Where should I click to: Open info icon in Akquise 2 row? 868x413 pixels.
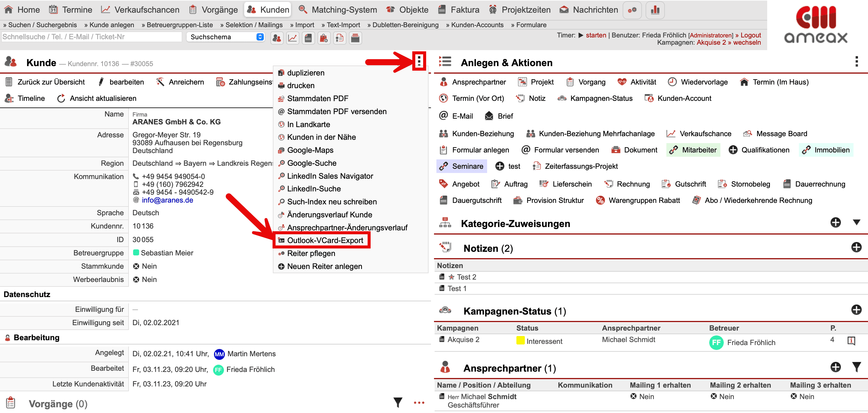[851, 341]
